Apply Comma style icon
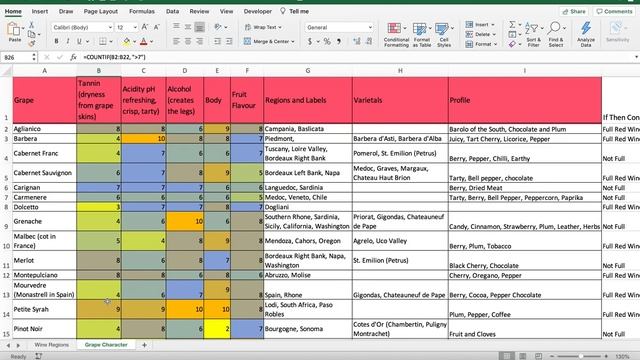 339,41
